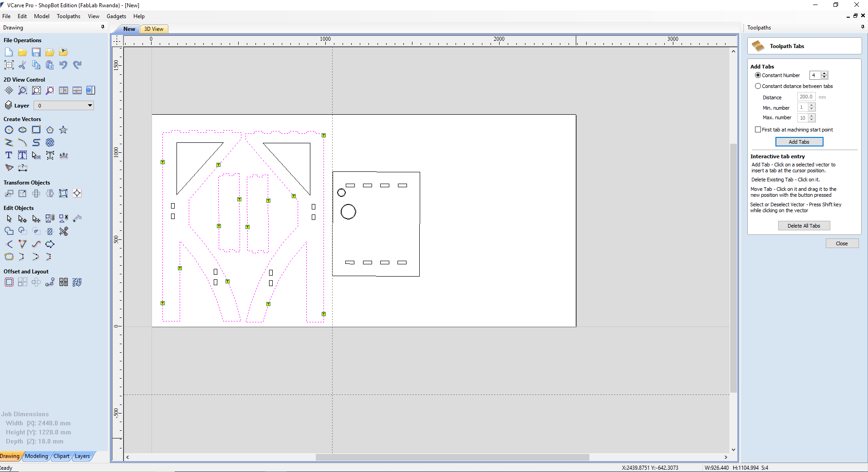Activate the Node Editing cursor tool

[22, 219]
